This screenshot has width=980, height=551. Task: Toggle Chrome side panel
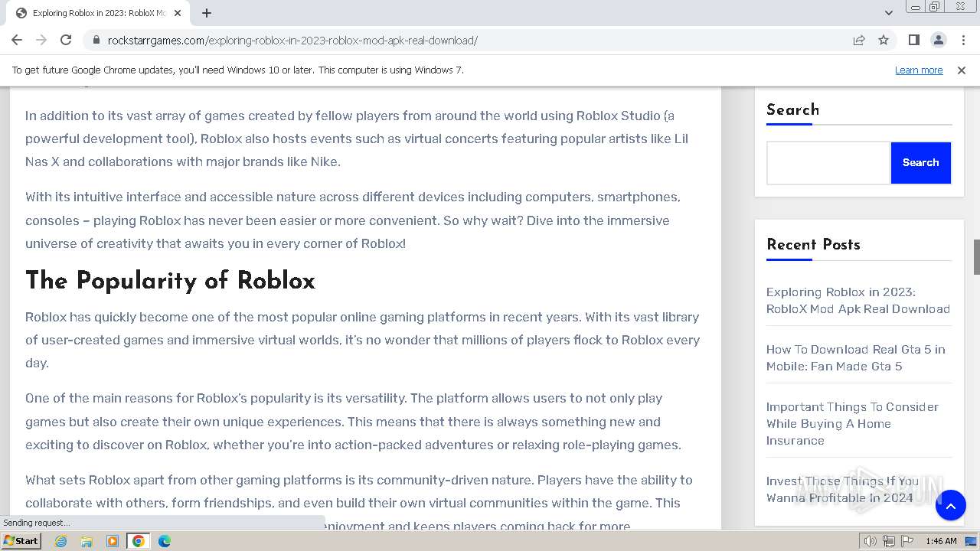(913, 40)
